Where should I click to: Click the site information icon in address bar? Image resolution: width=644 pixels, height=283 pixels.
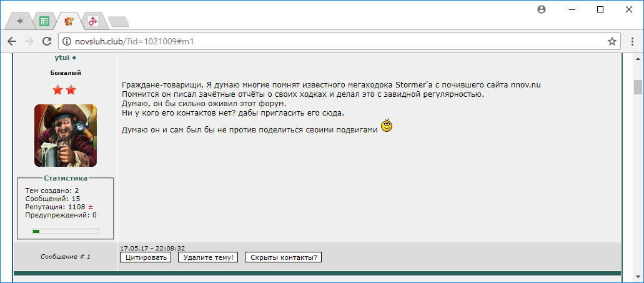point(67,41)
